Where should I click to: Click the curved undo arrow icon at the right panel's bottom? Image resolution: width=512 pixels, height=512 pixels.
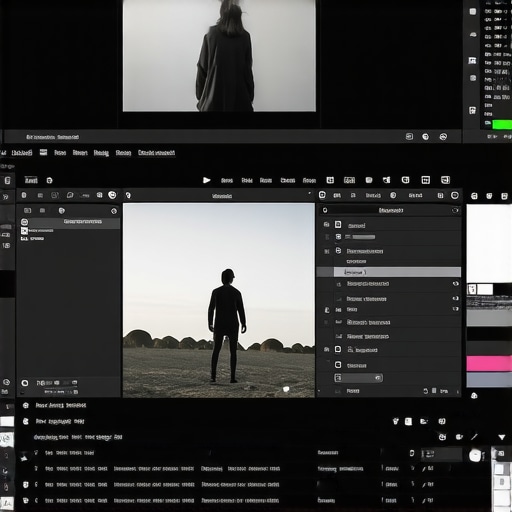coord(426,391)
